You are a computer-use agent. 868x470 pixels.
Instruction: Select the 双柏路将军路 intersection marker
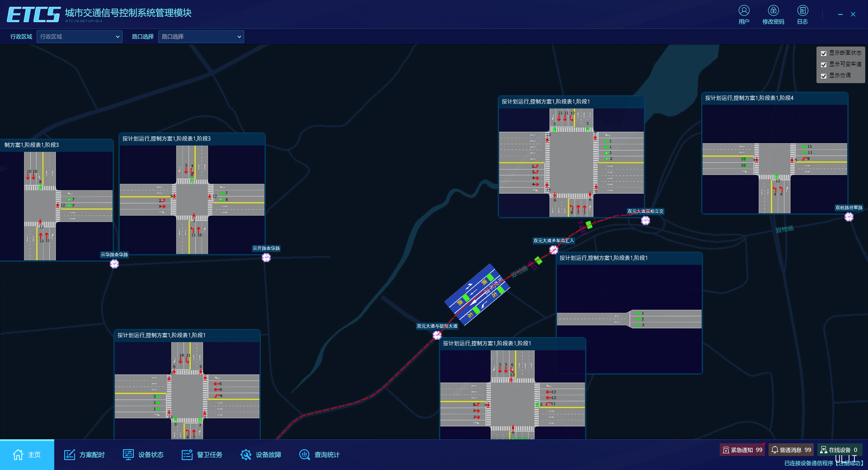(x=849, y=217)
